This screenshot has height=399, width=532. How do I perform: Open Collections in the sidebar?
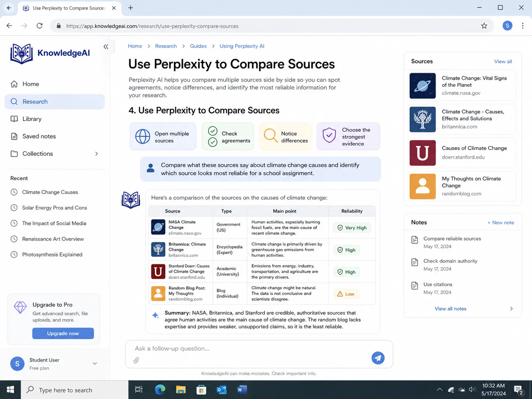click(x=55, y=154)
